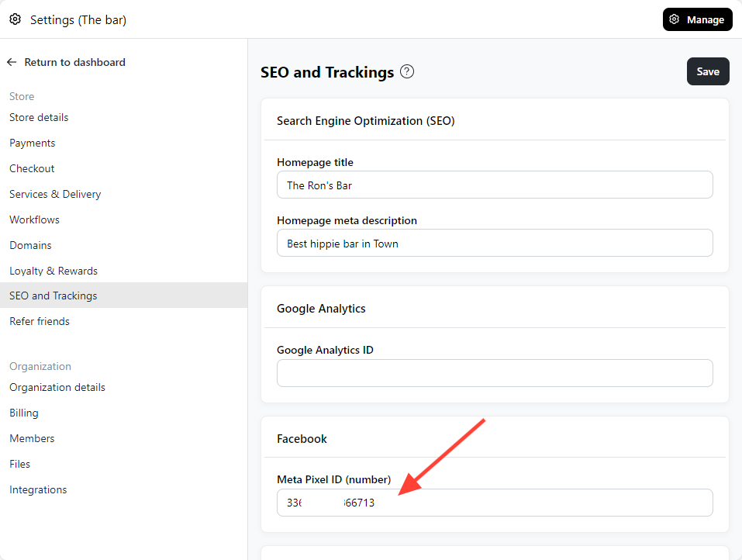The height and width of the screenshot is (560, 742).
Task: Open Organization details settings
Action: pyautogui.click(x=57, y=387)
